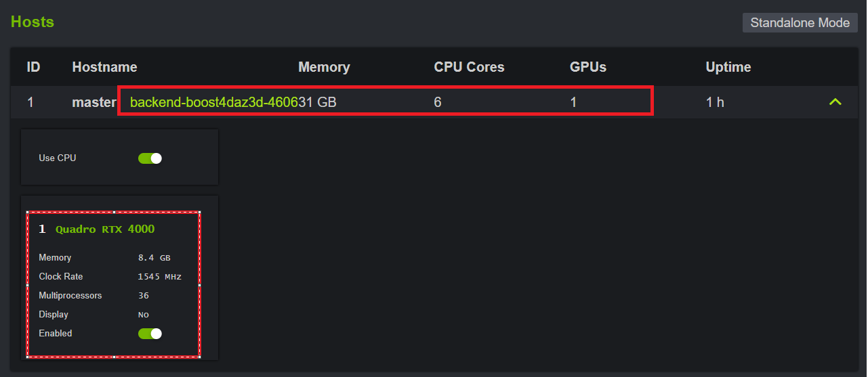Click the green Hosts heading

coord(33,22)
